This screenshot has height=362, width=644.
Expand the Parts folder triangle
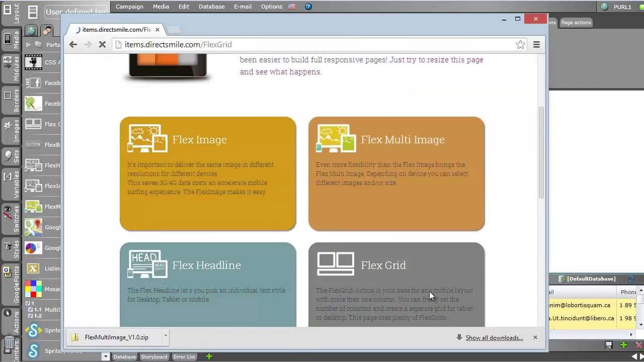point(29,45)
